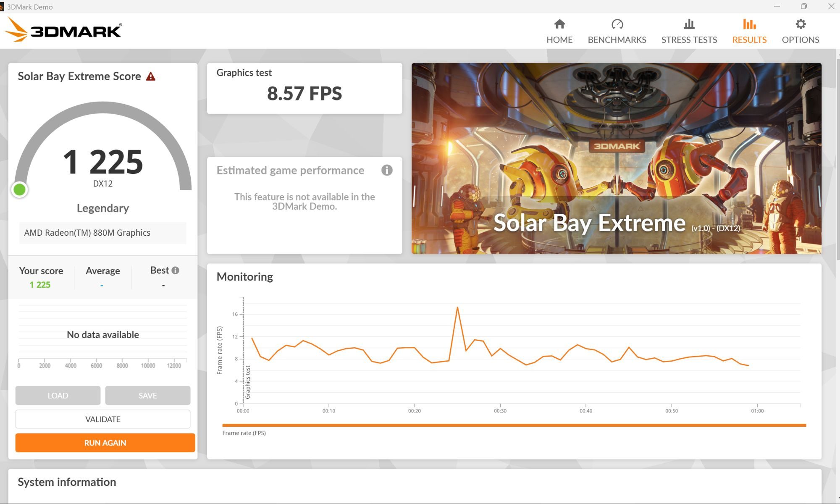Click the '00:30' time axis label
This screenshot has height=504, width=840.
[x=500, y=411]
